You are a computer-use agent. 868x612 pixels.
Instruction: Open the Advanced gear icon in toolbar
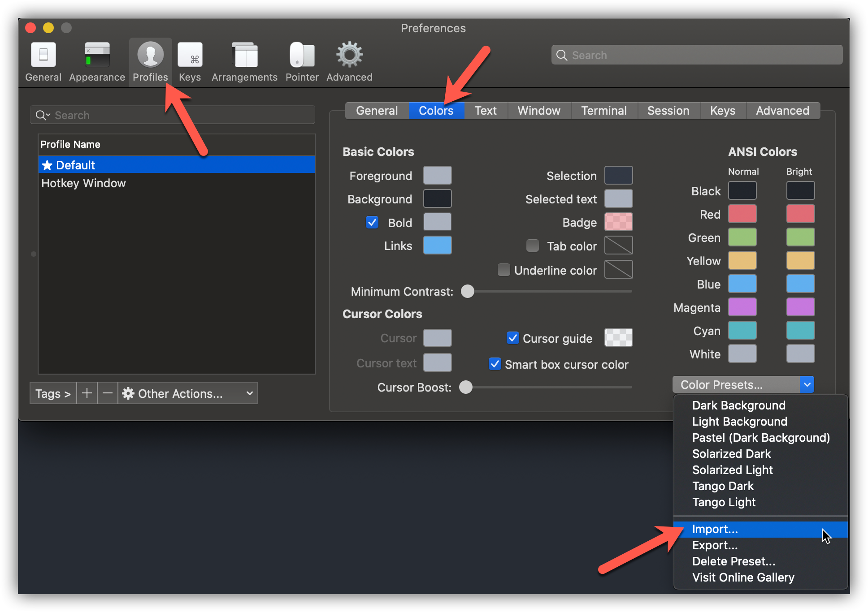click(349, 56)
